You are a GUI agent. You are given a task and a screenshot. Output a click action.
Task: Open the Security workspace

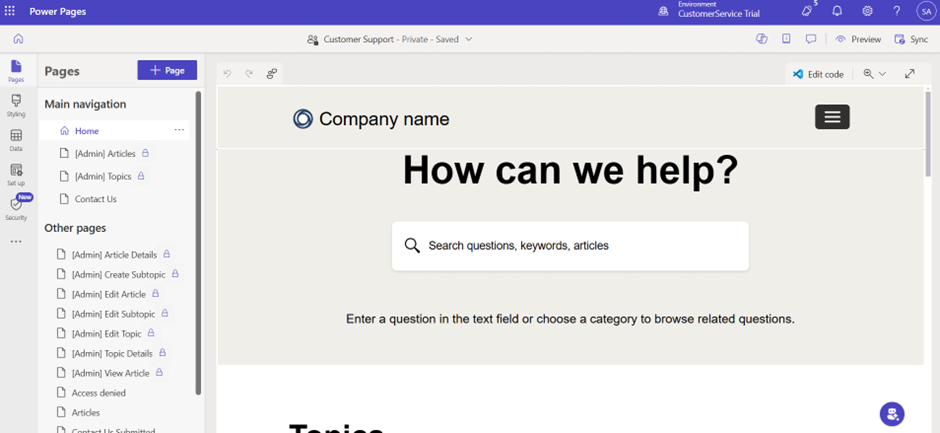16,208
